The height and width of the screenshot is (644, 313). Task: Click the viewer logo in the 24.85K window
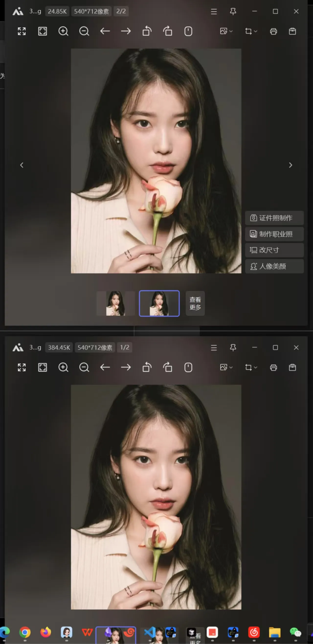click(x=18, y=11)
